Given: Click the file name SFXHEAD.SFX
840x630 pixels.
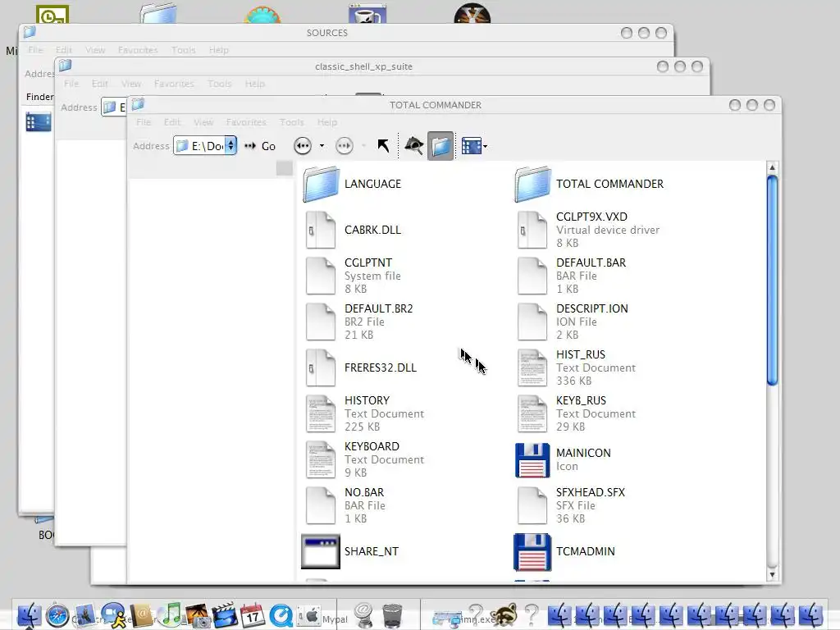Looking at the screenshot, I should coord(591,492).
